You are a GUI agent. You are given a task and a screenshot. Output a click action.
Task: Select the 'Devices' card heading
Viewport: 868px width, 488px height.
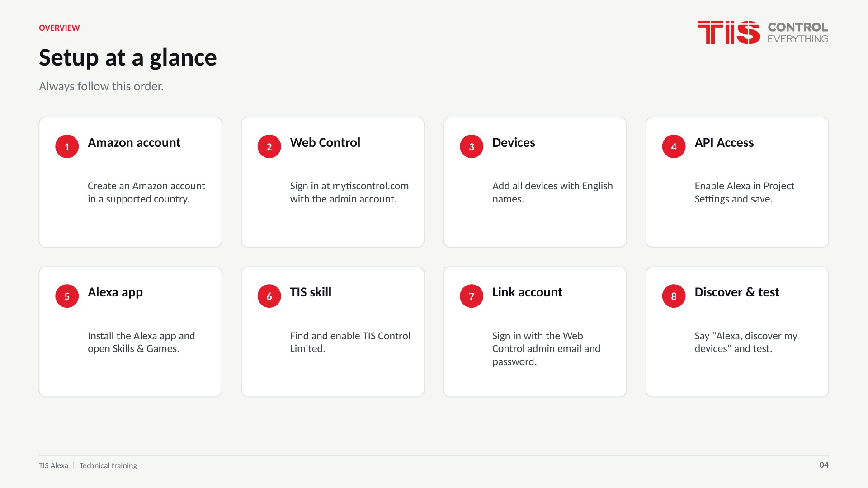[x=514, y=143]
